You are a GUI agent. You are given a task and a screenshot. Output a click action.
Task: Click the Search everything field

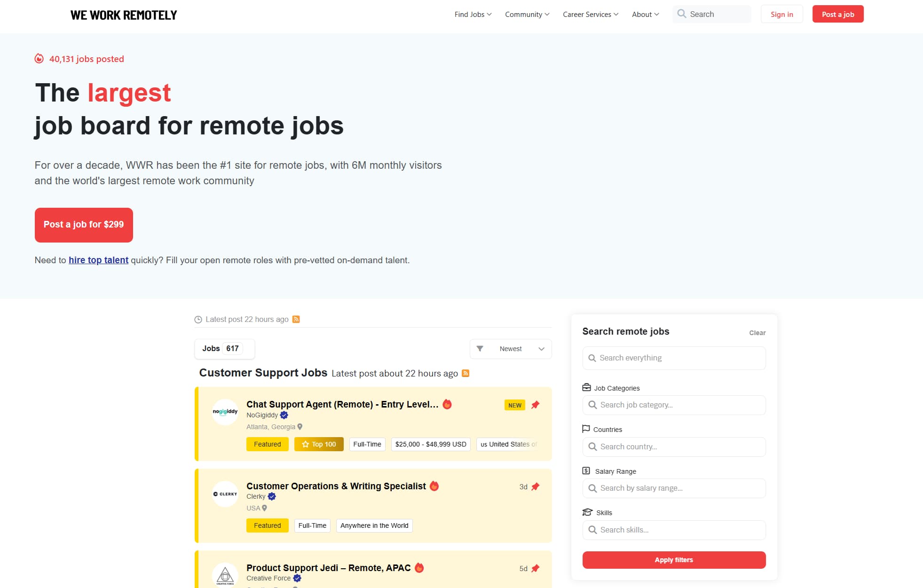click(x=674, y=358)
